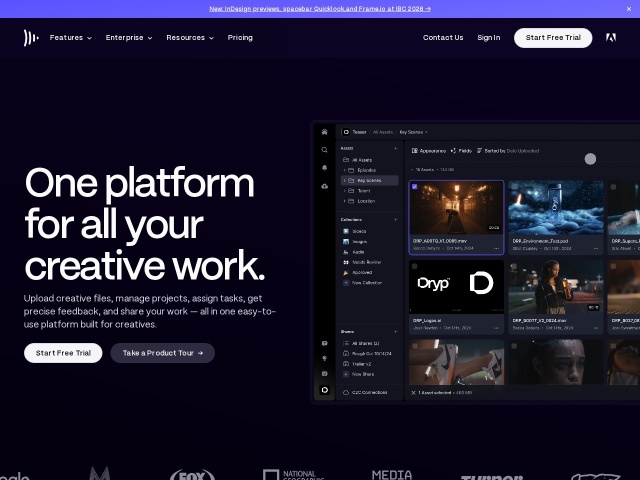Open the Images collection
640x480 pixels.
pos(355,242)
